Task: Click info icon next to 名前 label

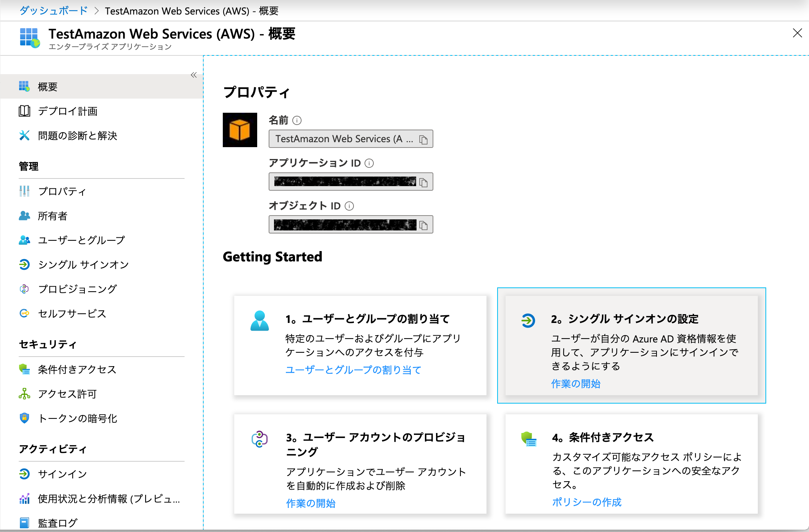Action: click(x=297, y=120)
